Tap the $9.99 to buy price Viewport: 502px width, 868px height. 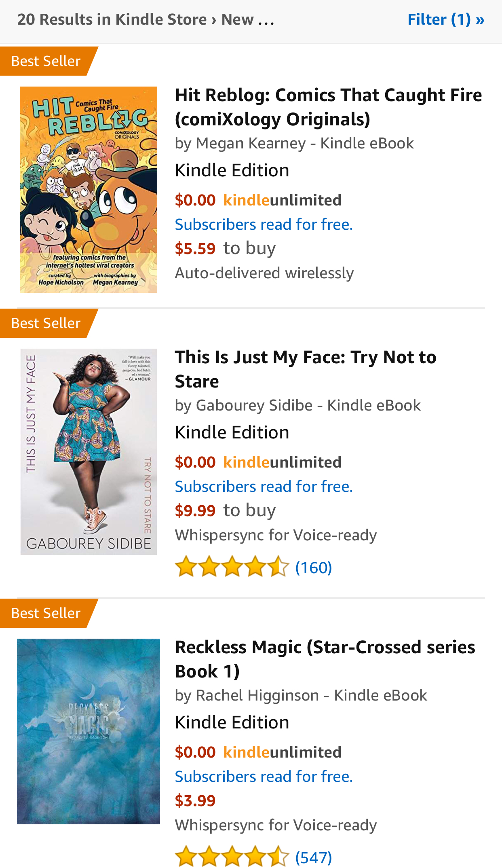pos(195,511)
